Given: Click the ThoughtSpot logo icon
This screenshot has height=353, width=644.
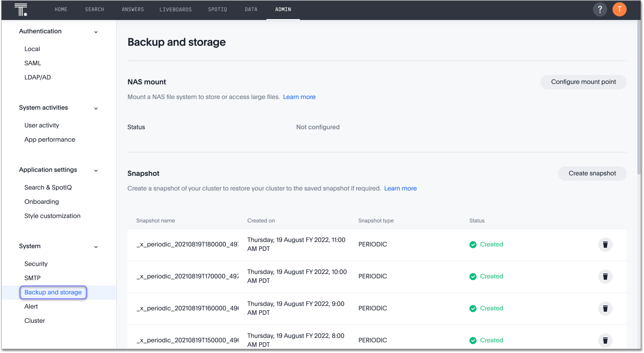Looking at the screenshot, I should tap(20, 9).
